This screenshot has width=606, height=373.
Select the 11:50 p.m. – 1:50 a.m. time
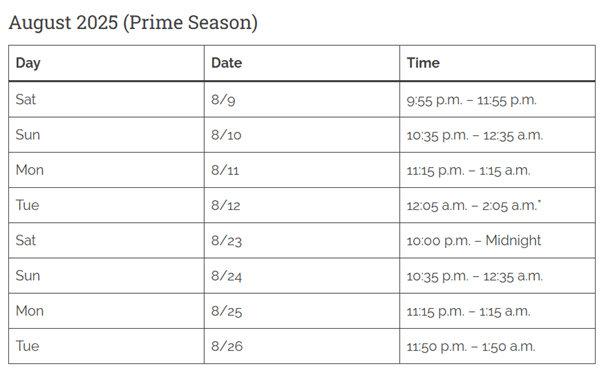[x=471, y=346]
